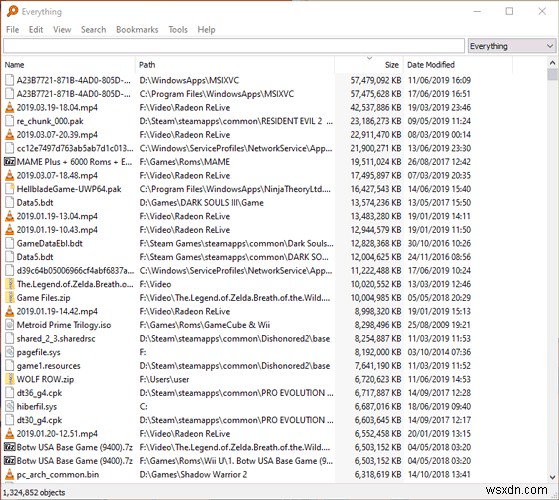Select file name WOLF ROW.zip
559x500 pixels.
pos(45,379)
